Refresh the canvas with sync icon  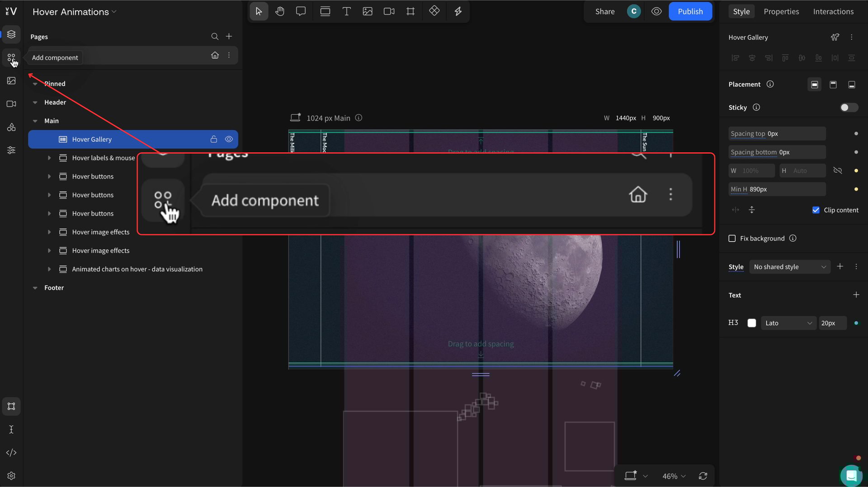(703, 476)
